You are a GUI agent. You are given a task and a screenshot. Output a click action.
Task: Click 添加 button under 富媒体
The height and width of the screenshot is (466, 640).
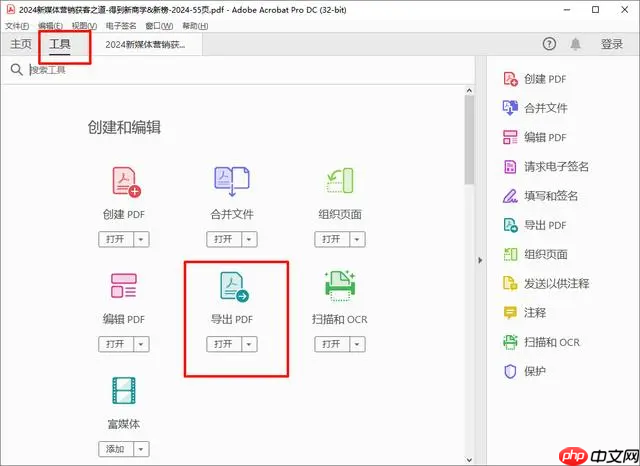116,449
